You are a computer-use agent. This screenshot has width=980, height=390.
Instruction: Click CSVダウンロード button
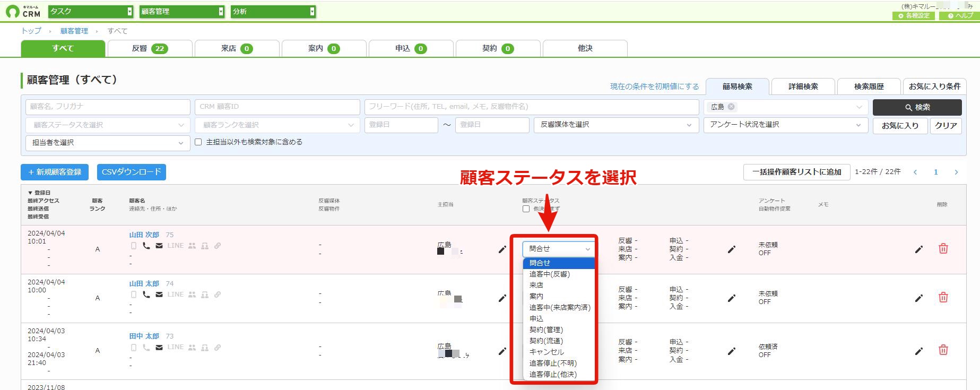tap(132, 172)
